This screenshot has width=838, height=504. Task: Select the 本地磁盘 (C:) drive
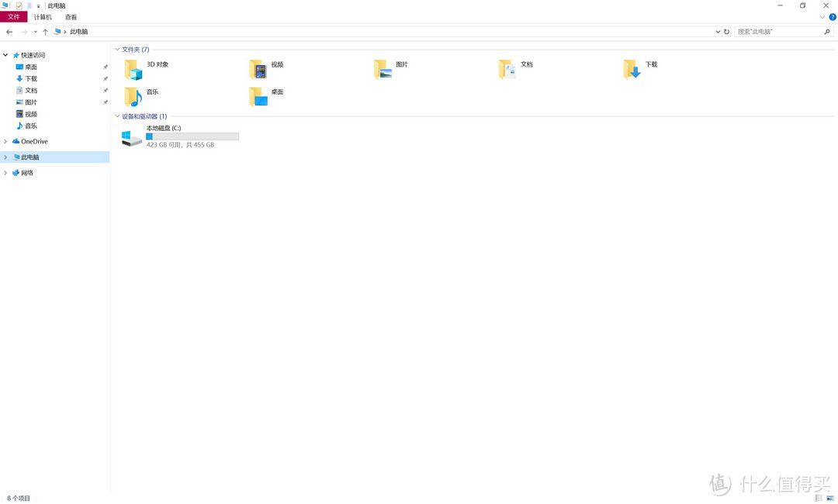pos(181,136)
